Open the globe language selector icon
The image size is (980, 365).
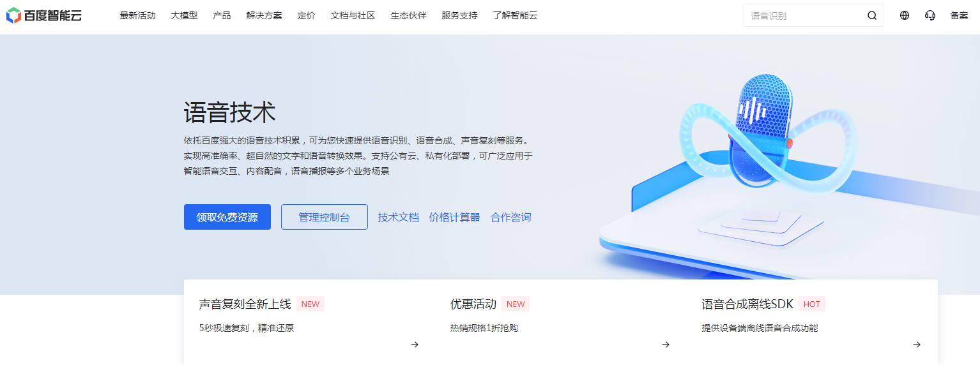click(x=905, y=16)
